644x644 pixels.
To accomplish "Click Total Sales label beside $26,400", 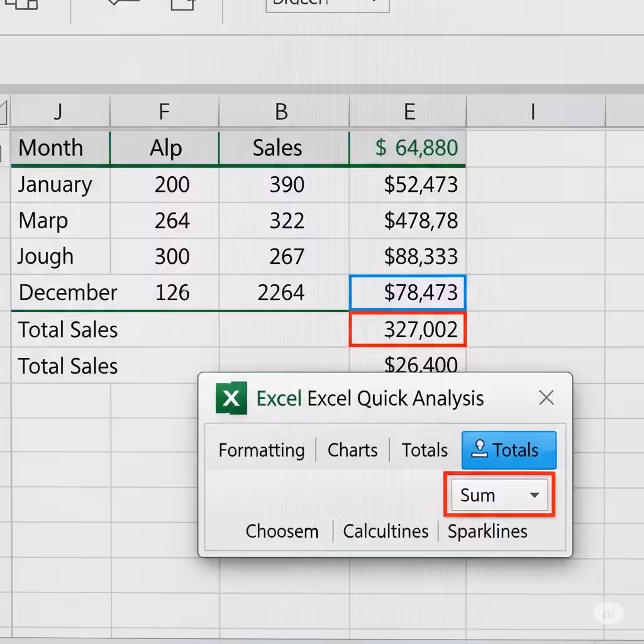I will point(68,366).
